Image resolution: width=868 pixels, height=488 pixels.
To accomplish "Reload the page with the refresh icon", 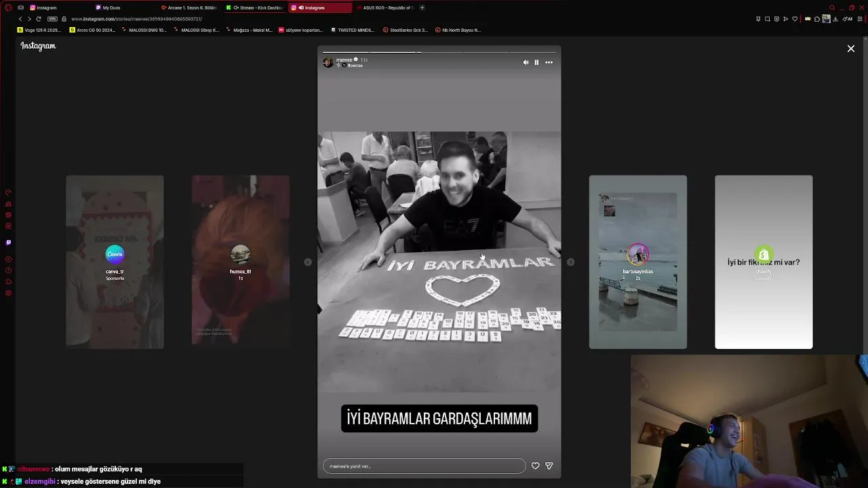I will [x=39, y=19].
